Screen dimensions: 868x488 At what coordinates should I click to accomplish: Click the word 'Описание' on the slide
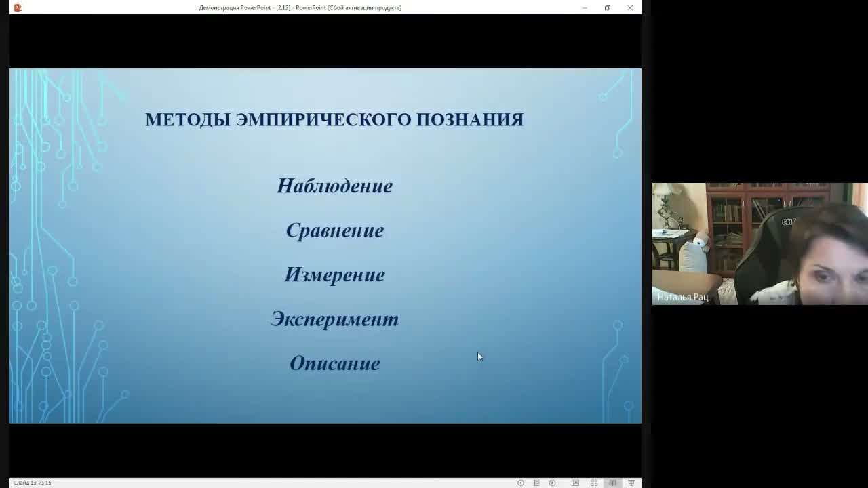tap(335, 363)
